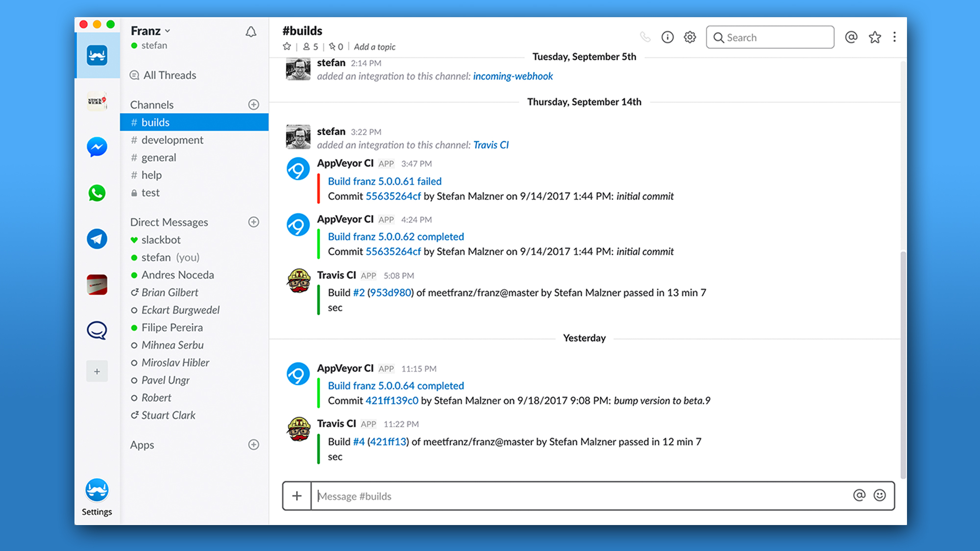Open emoji picker in message box
Image resolution: width=980 pixels, height=551 pixels.
[880, 495]
